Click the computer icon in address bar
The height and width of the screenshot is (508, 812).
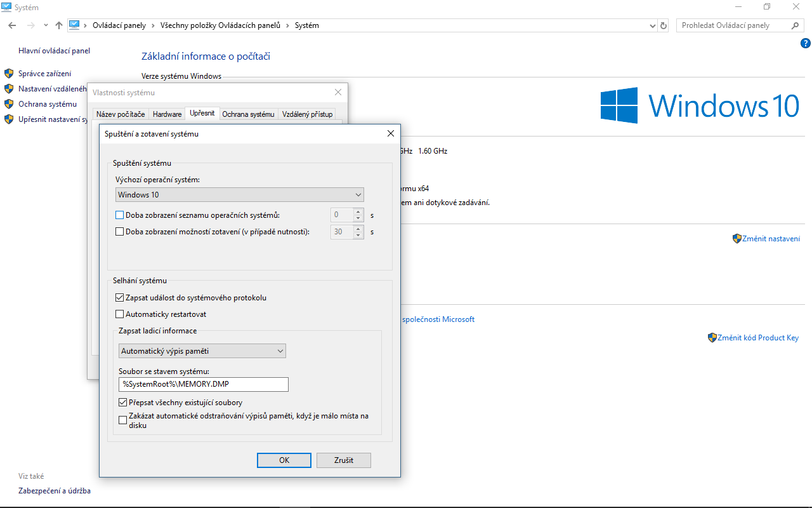(74, 25)
